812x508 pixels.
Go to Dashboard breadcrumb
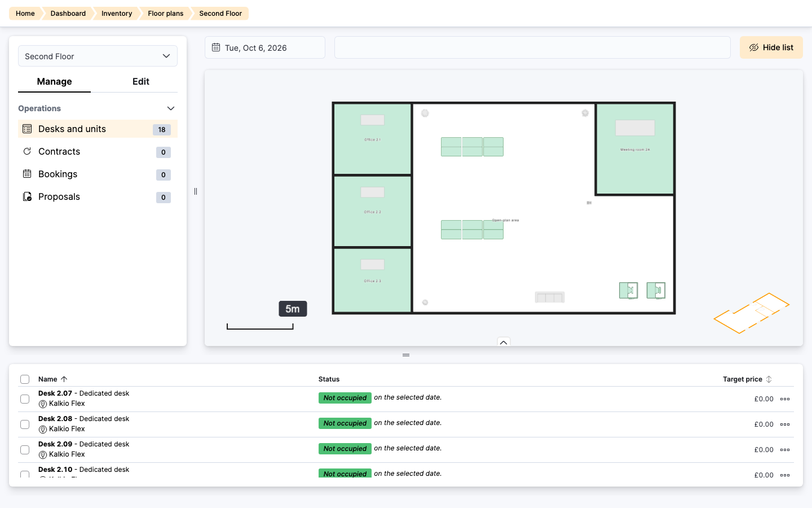tap(68, 14)
